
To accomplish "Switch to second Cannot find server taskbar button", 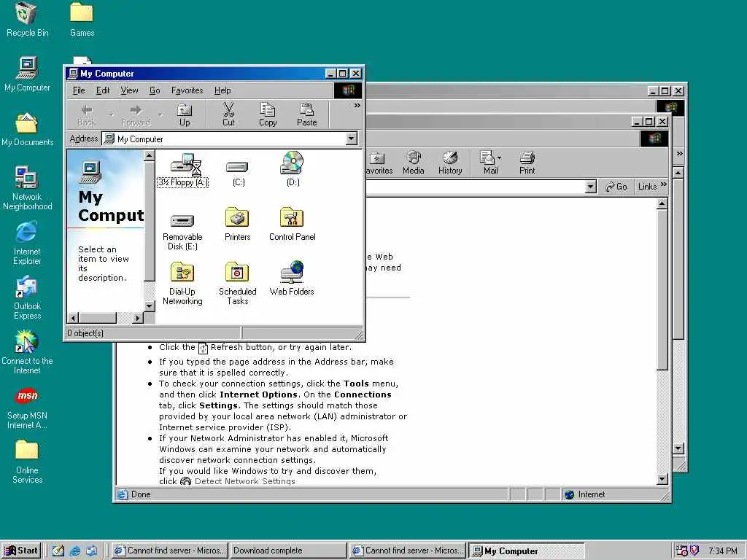I will pos(408,551).
